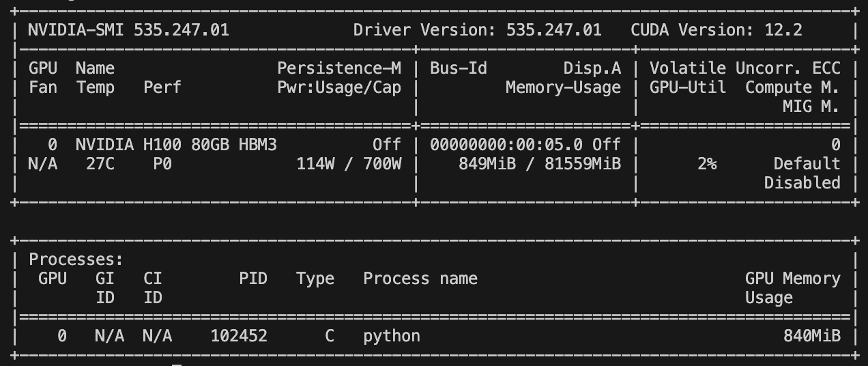Click the Processes: section label

[76, 259]
